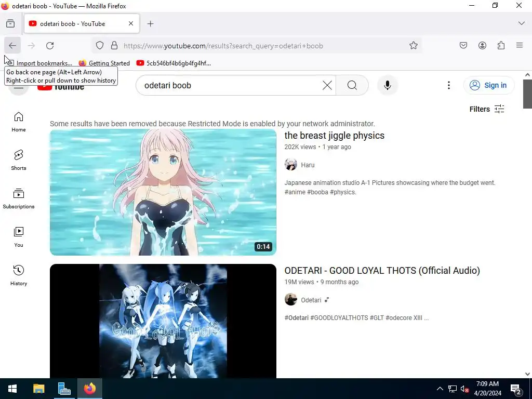Open the Extensions puzzle icon
Viewport: 532px width, 399px height.
(x=501, y=46)
